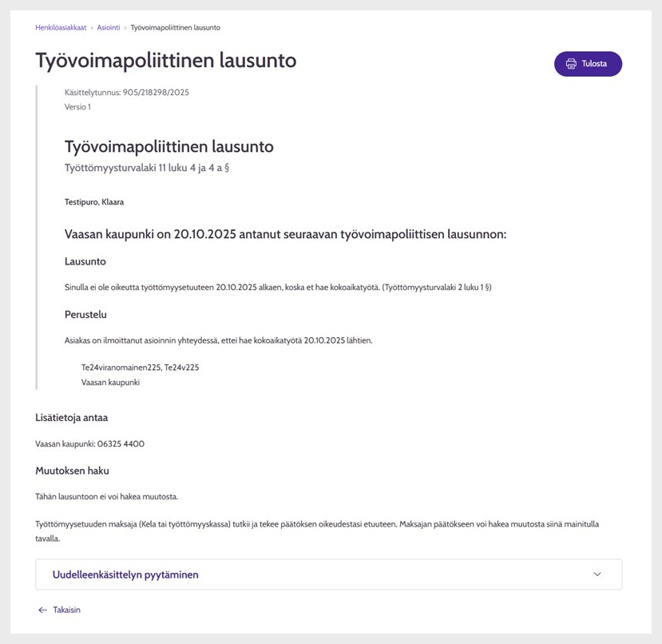Click the current breadcrumb Työvoimapoliittinen lausunto
The width and height of the screenshot is (662, 644).
176,28
